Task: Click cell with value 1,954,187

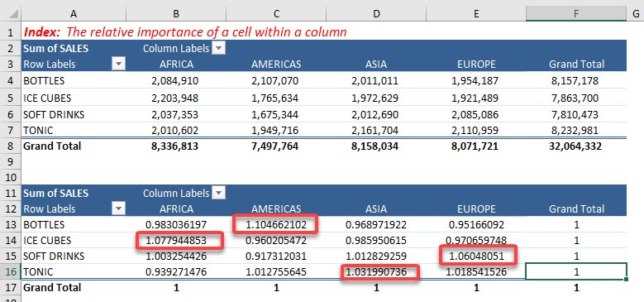Action: pyautogui.click(x=475, y=81)
